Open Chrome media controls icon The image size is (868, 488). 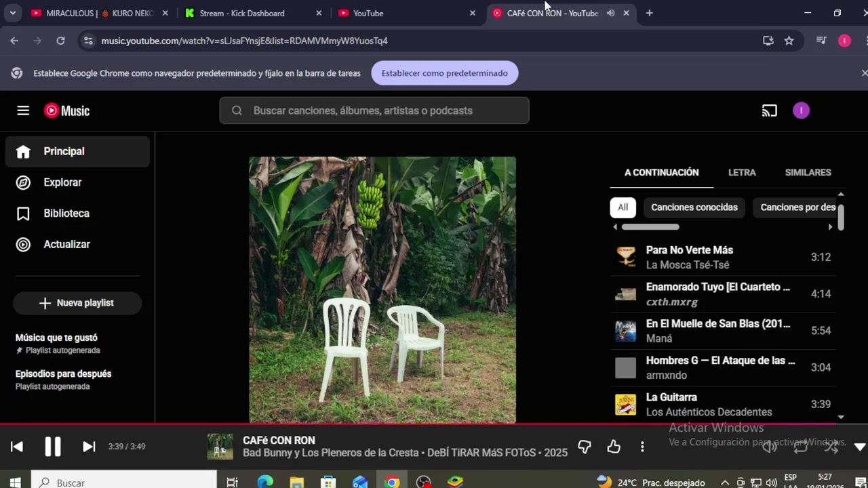coord(821,41)
